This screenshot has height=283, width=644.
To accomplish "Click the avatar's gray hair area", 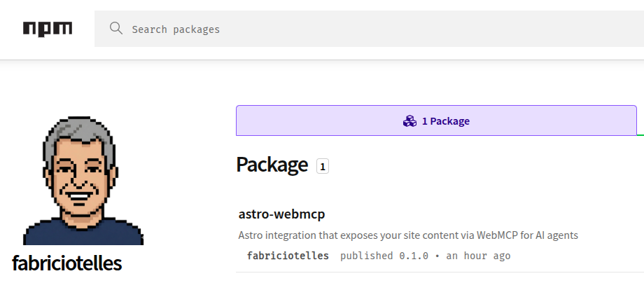I will [x=78, y=130].
